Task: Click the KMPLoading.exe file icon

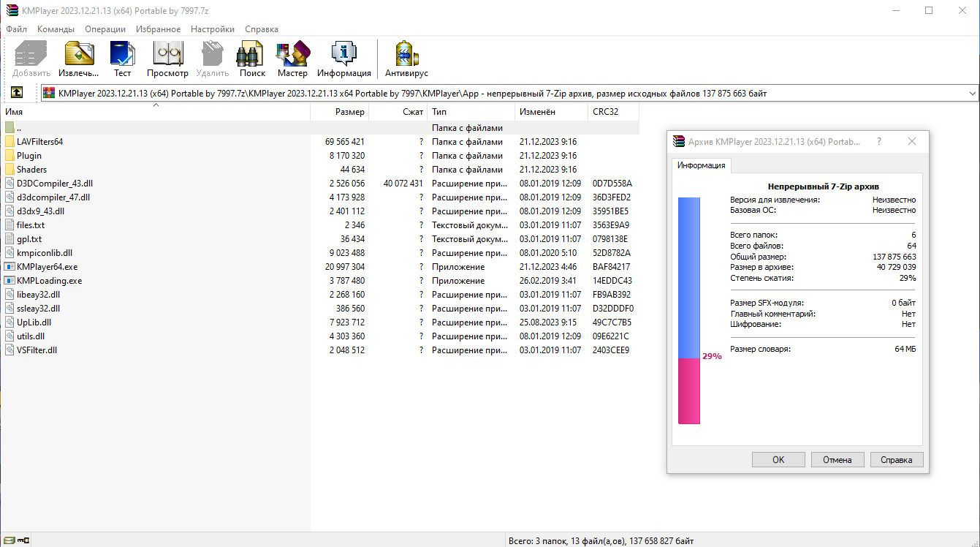Action: (10, 281)
